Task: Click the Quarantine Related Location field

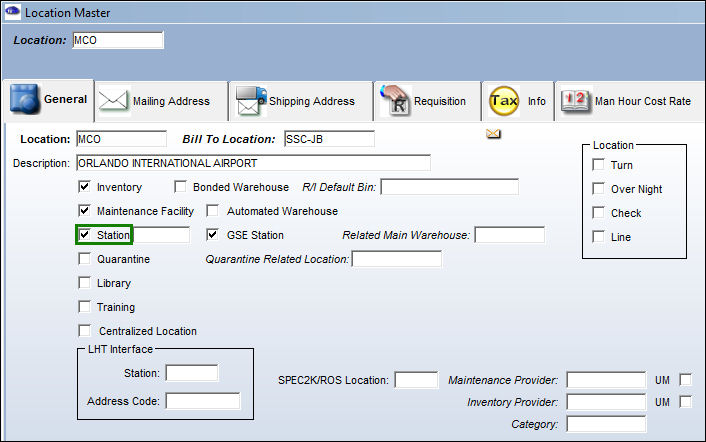Action: pos(397,259)
